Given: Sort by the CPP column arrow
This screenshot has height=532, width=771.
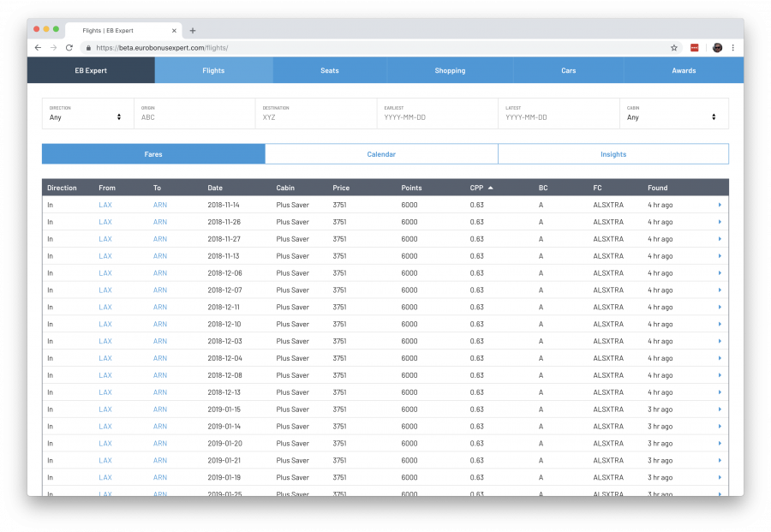Looking at the screenshot, I should click(x=491, y=188).
